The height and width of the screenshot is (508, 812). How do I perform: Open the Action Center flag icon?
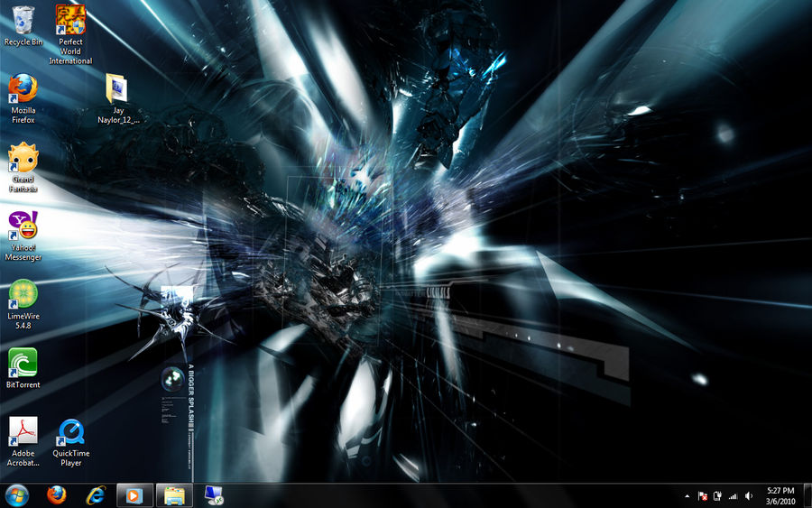[703, 496]
